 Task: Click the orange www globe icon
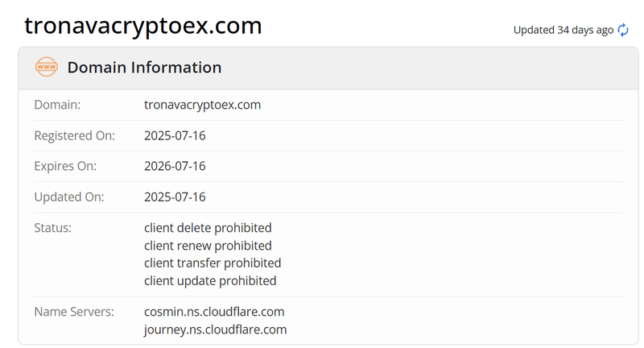click(47, 67)
